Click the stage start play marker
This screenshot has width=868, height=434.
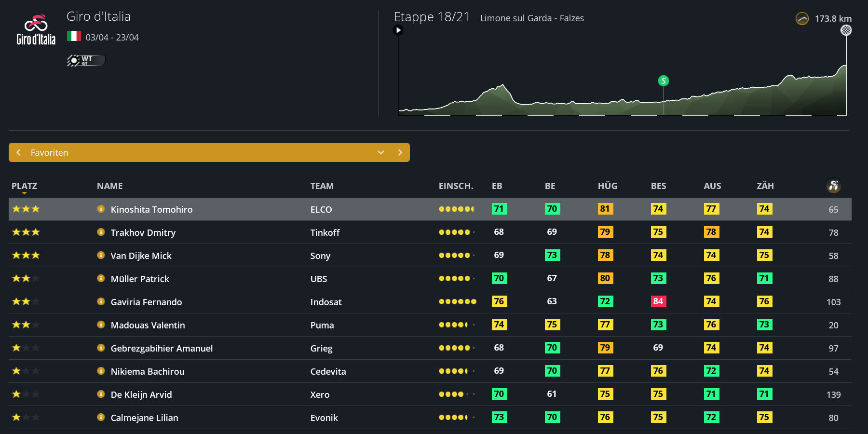tap(398, 30)
